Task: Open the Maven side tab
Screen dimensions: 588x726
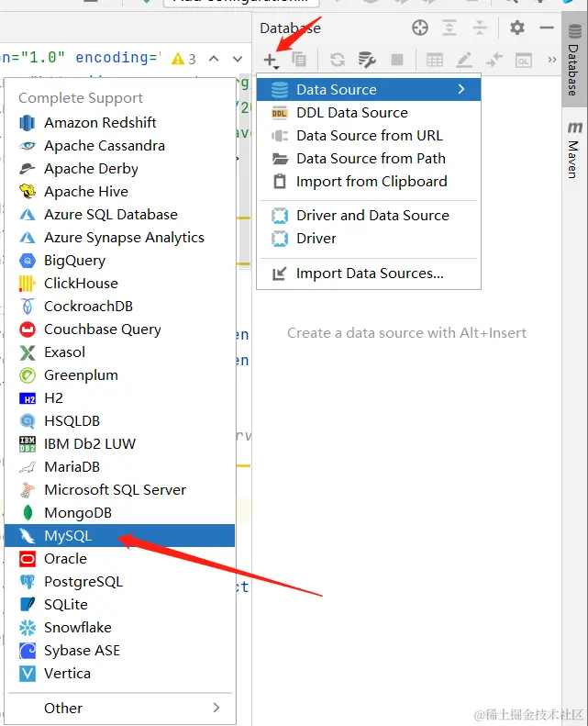Action: point(574,150)
